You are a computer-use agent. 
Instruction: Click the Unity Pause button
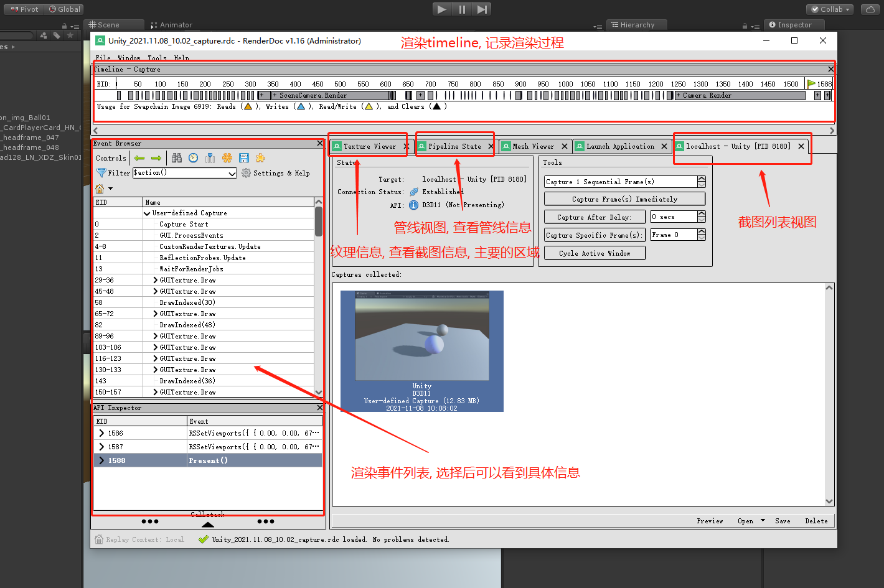click(x=462, y=9)
